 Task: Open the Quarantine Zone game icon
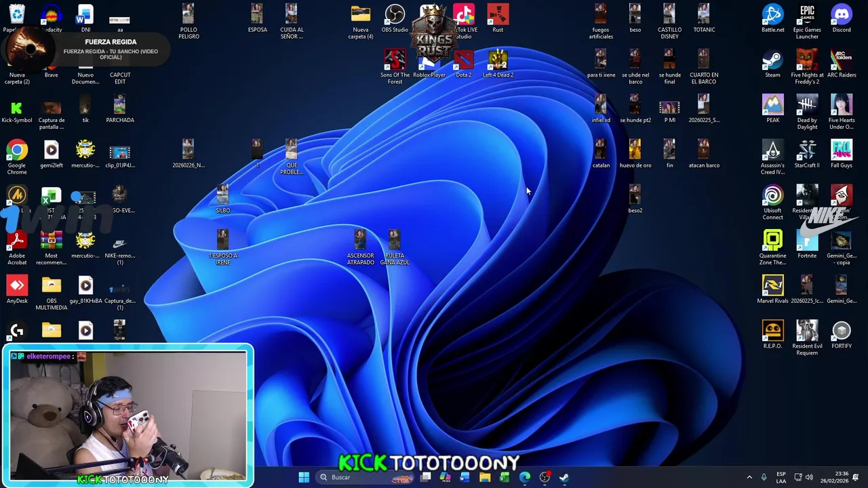pyautogui.click(x=772, y=247)
